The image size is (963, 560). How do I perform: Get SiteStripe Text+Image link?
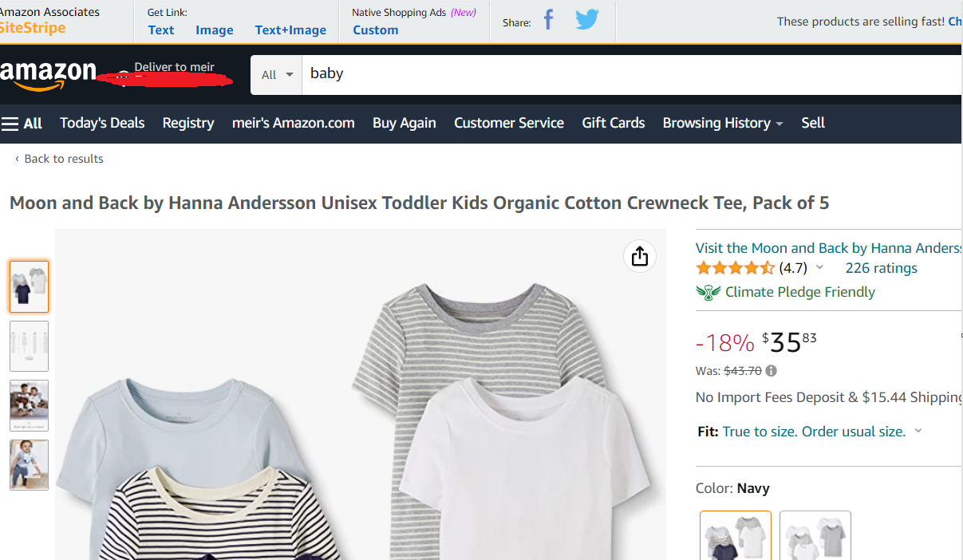click(290, 30)
